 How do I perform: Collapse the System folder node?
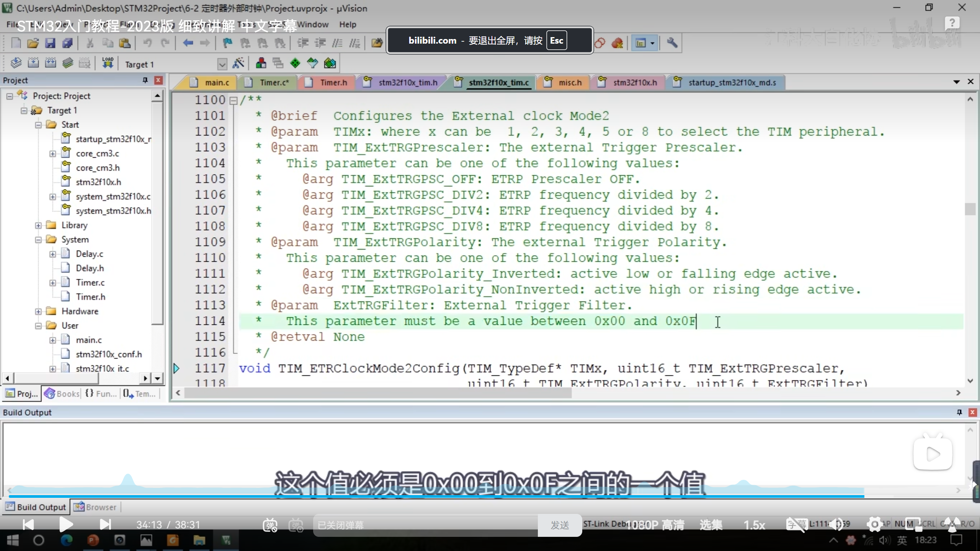(x=38, y=240)
